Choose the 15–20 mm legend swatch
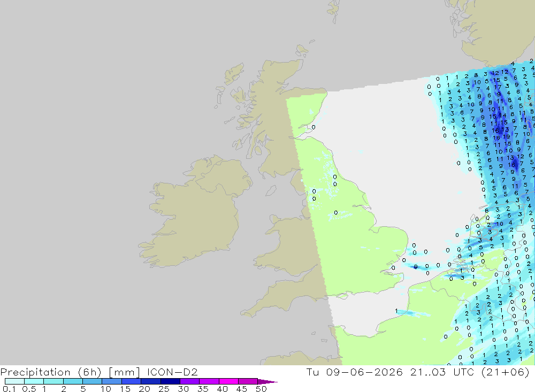 [x=131, y=381]
